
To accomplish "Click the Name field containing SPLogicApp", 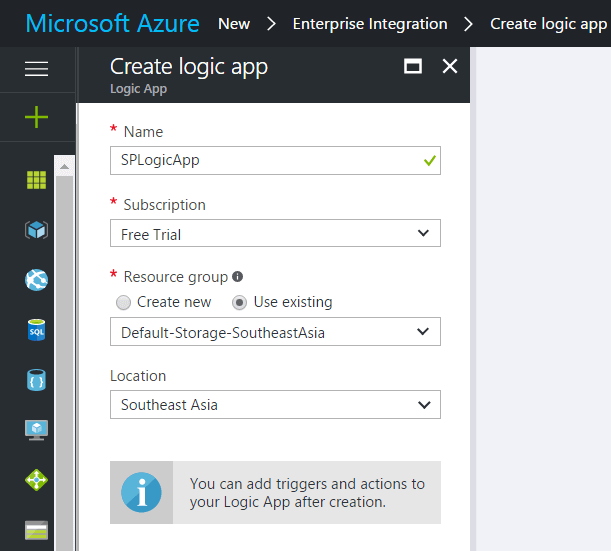I will click(x=265, y=160).
